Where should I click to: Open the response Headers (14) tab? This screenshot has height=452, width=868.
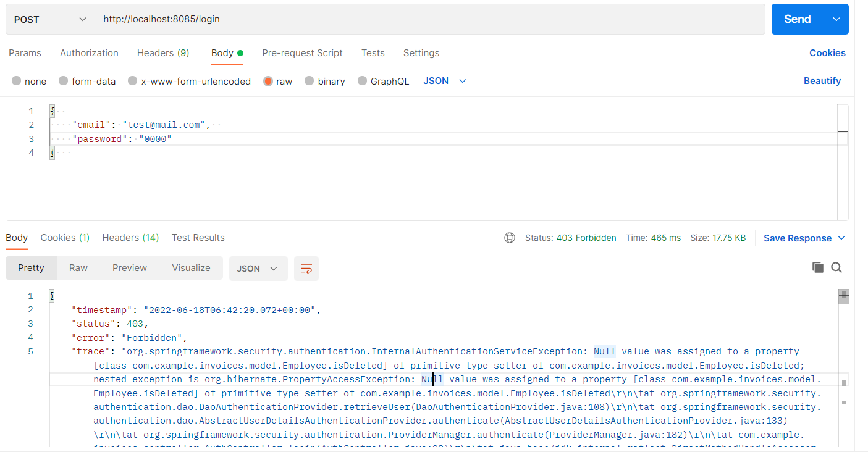point(130,238)
